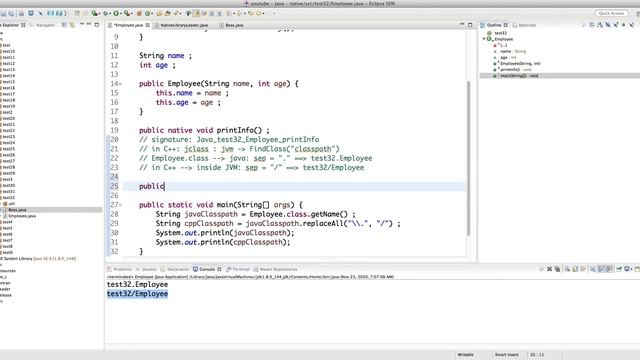Collapse main method fold marker at line 27

pyautogui.click(x=120, y=205)
